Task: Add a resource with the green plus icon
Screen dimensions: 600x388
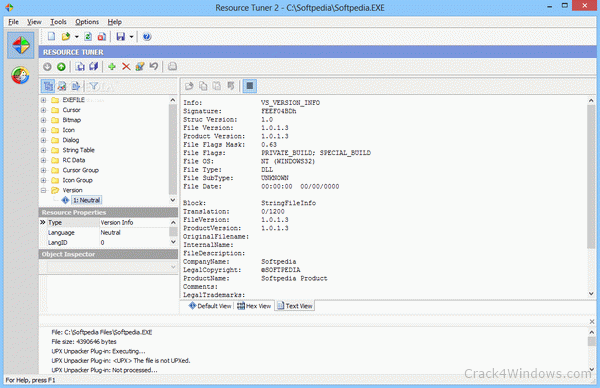Action: [x=112, y=67]
